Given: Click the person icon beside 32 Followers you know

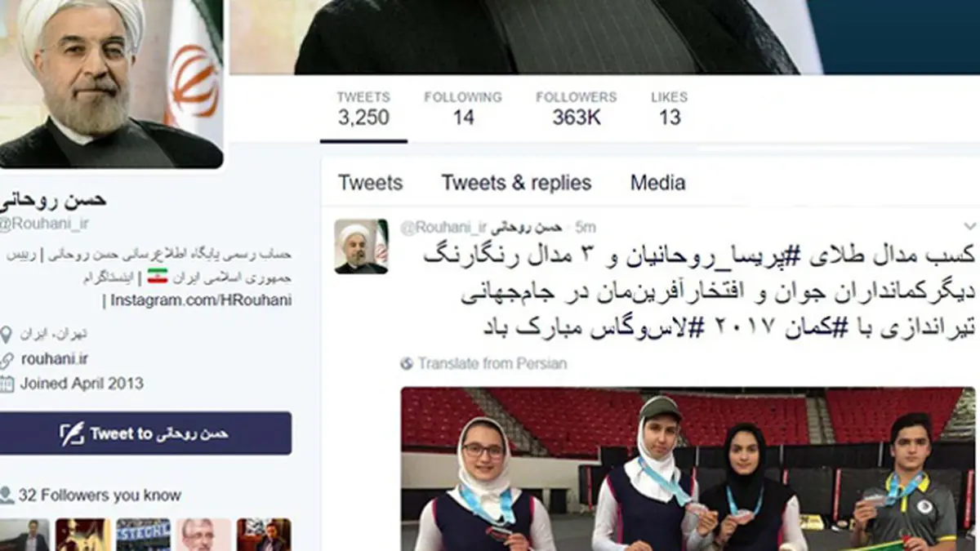Looking at the screenshot, I should [7, 495].
